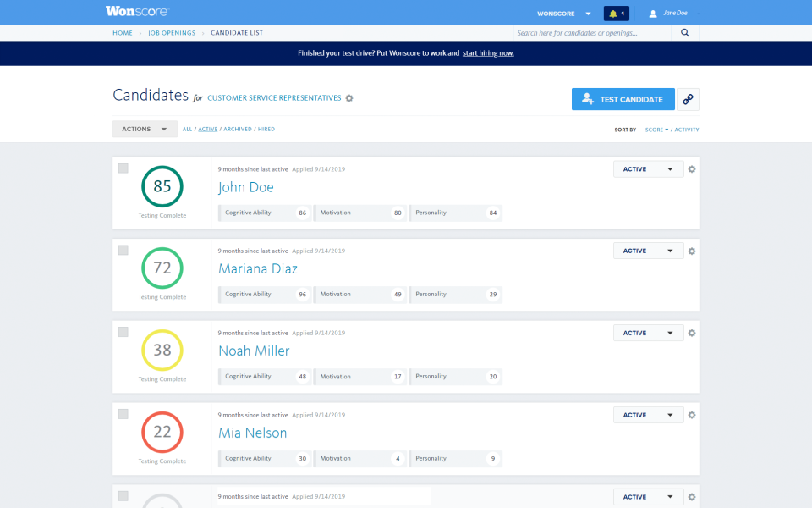Open the settings gear next to Customer Service Representatives
812x508 pixels.
[349, 98]
